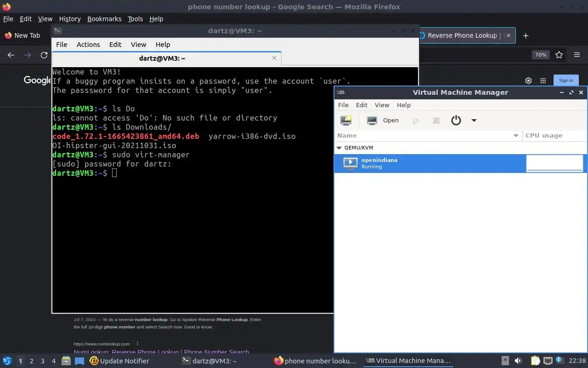
Task: Click the removable media eject tray icon
Action: tap(505, 361)
